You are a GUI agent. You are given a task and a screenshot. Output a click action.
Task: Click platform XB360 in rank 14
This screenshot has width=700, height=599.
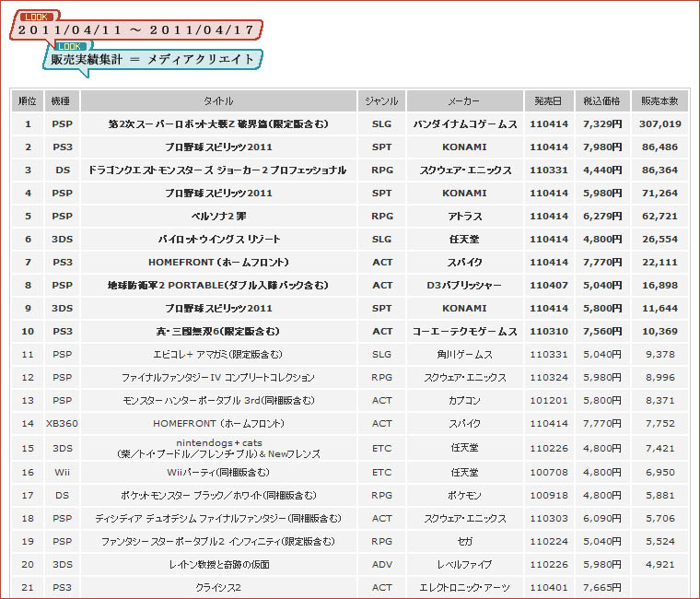[x=62, y=424]
